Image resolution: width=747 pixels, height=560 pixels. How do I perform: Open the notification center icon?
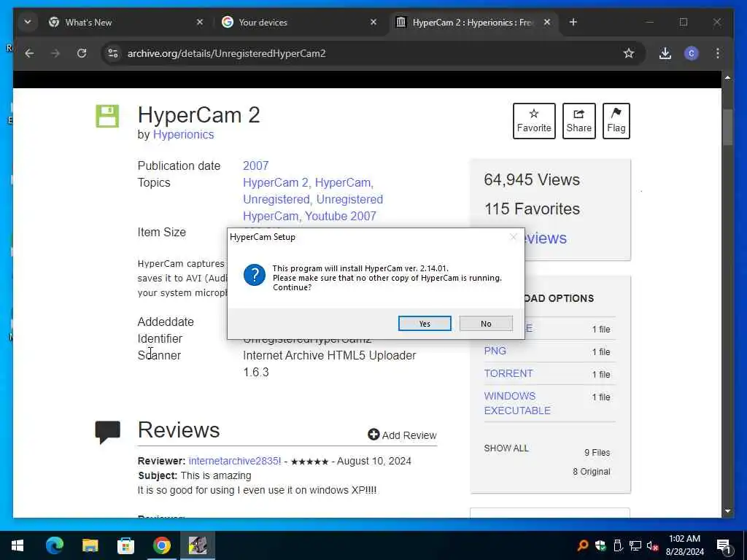(x=724, y=545)
